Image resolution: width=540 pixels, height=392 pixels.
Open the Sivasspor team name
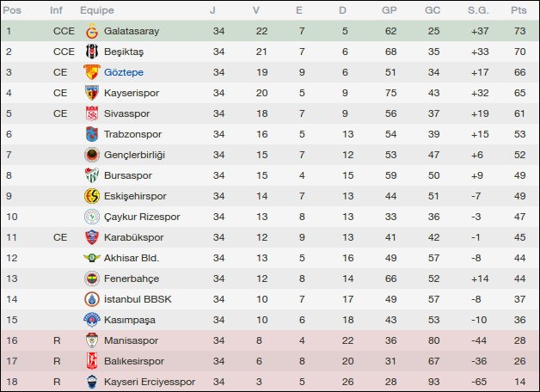pos(126,113)
